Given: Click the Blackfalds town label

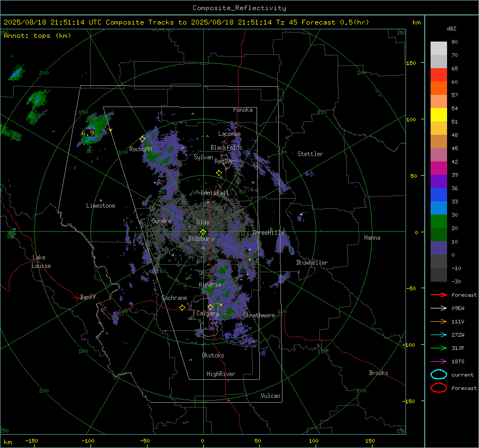Looking at the screenshot, I should [x=226, y=148].
